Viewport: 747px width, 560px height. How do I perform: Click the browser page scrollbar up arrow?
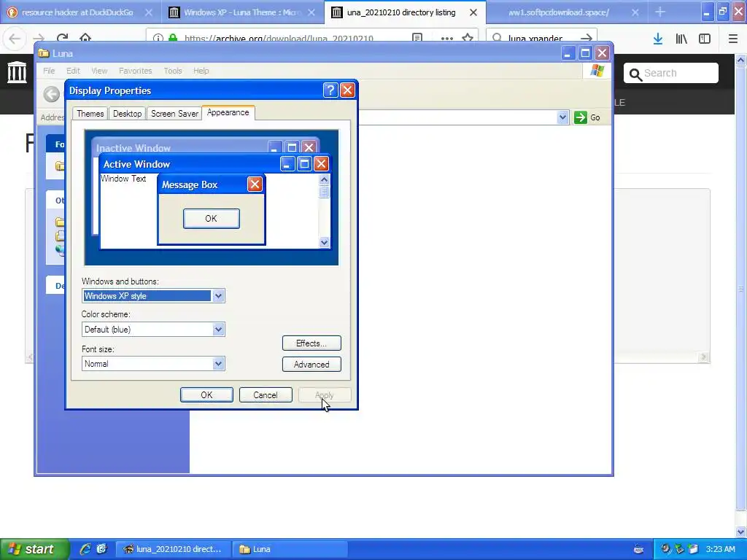point(741,60)
